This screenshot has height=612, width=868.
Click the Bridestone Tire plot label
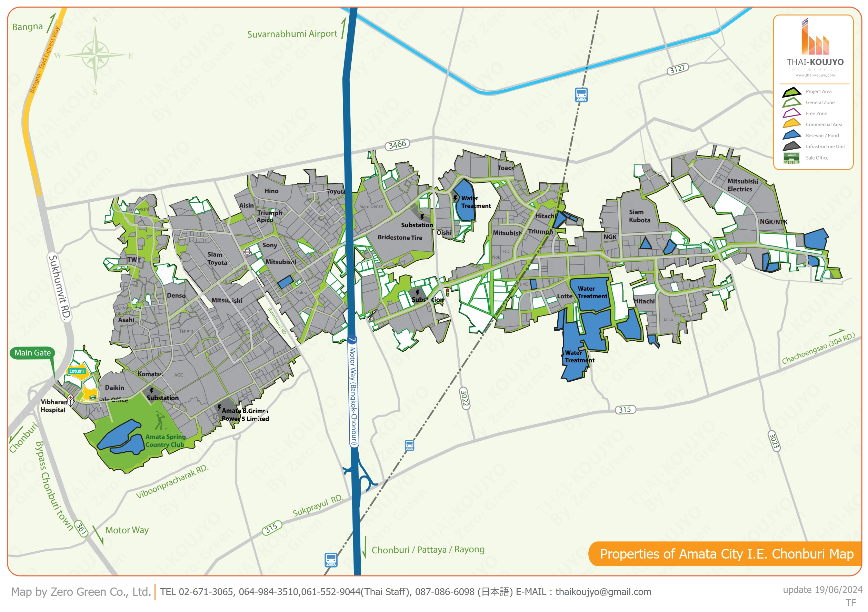(400, 238)
